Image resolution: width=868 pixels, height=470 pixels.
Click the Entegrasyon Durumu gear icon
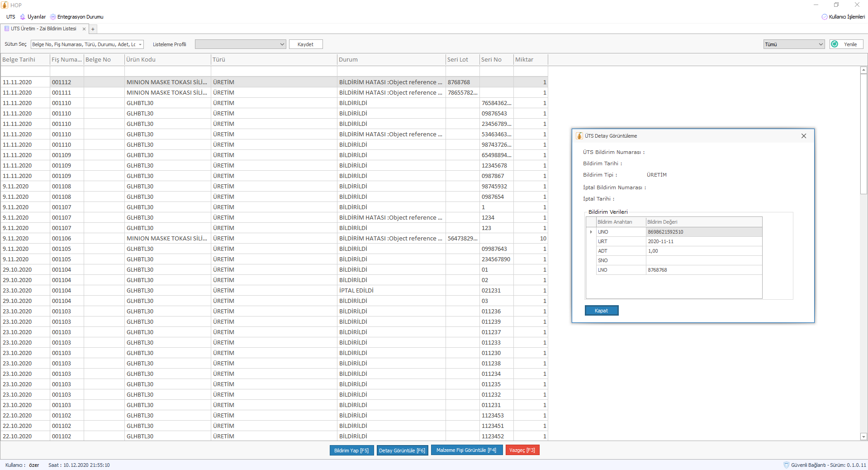click(53, 17)
